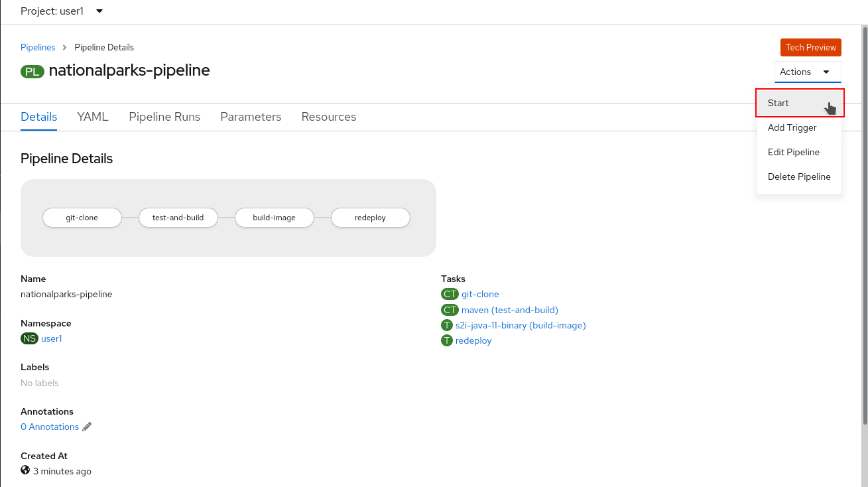Select Start from the Actions menu
The image size is (868, 487).
[778, 104]
